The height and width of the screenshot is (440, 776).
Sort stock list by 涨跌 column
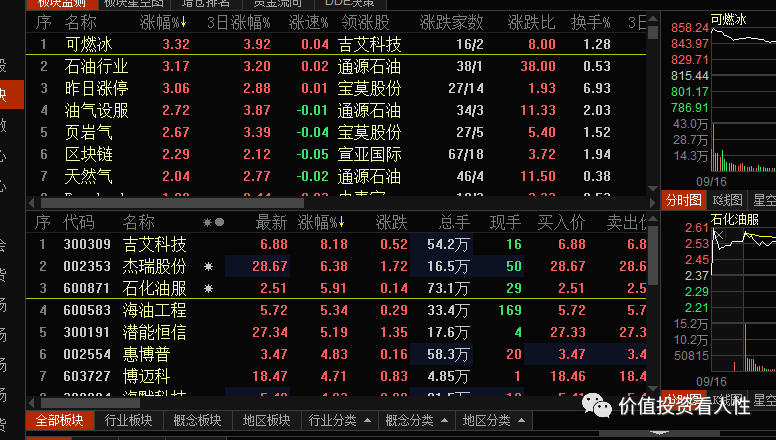(x=391, y=223)
